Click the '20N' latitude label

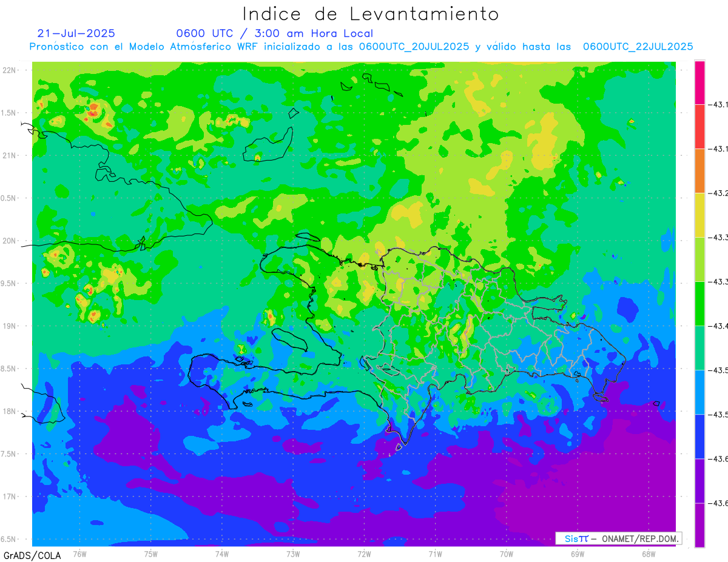[10, 241]
